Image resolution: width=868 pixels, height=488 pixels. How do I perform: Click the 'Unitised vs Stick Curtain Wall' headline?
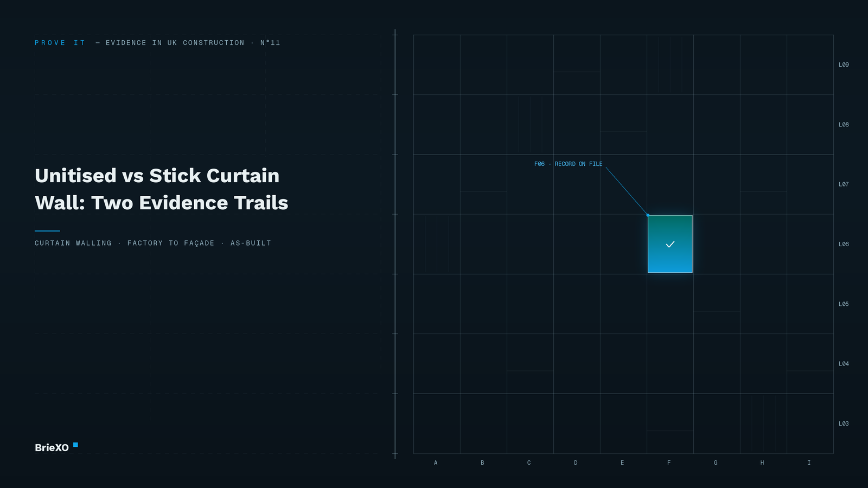(x=161, y=189)
